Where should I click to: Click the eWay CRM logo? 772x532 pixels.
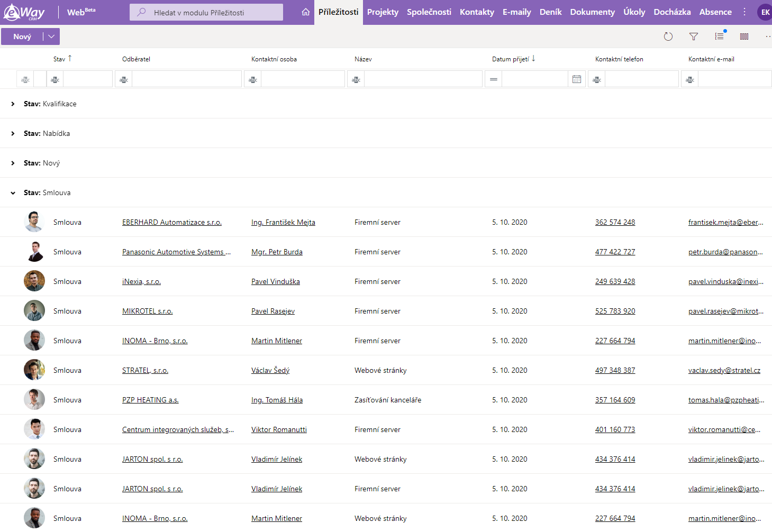coord(24,12)
